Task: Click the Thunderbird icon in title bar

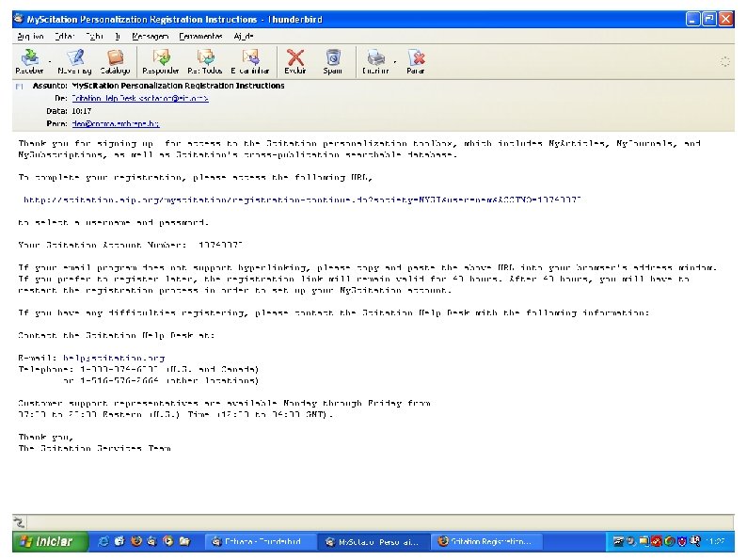Action: click(19, 19)
